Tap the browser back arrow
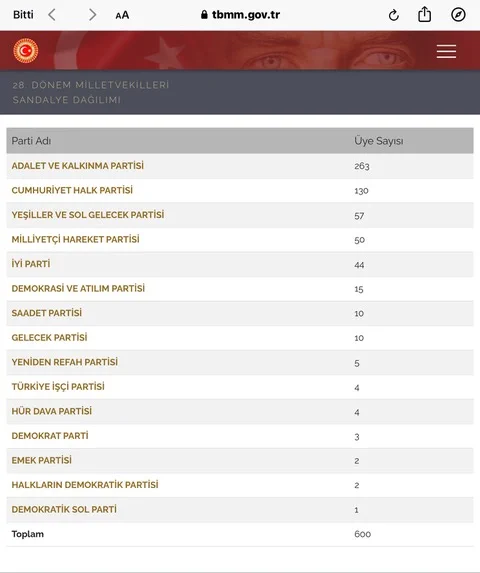This screenshot has width=480, height=573. tap(52, 15)
